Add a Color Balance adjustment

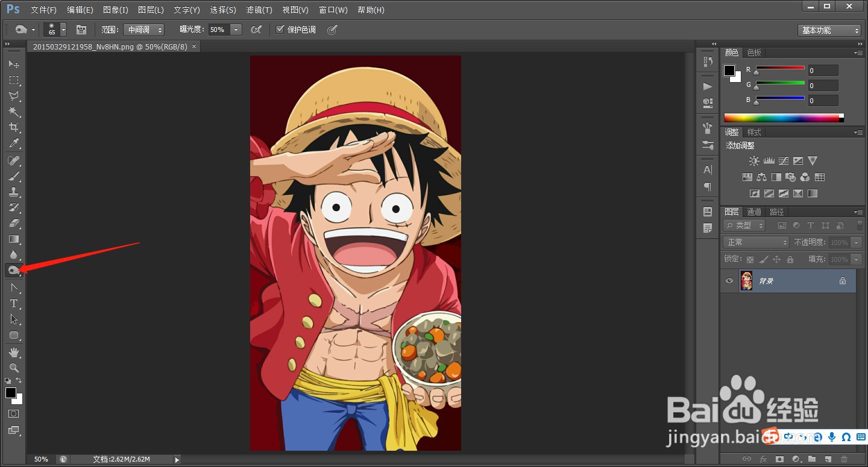pyautogui.click(x=762, y=177)
